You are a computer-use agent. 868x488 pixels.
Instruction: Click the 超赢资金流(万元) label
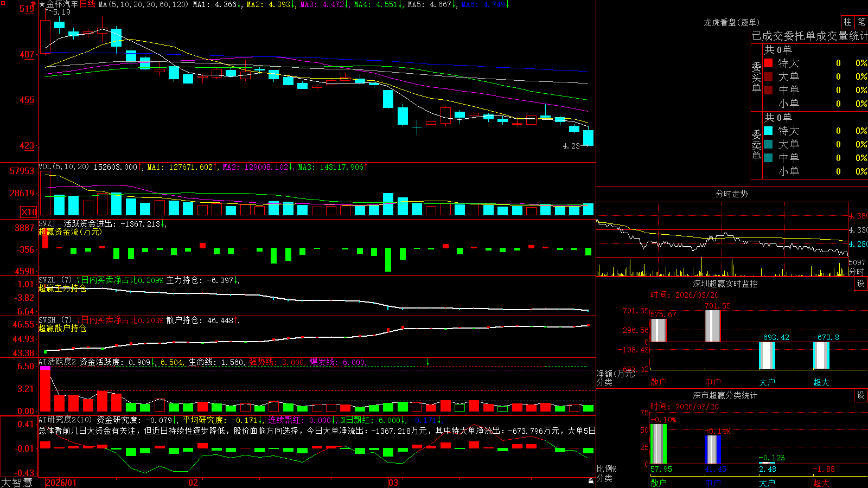(x=70, y=232)
